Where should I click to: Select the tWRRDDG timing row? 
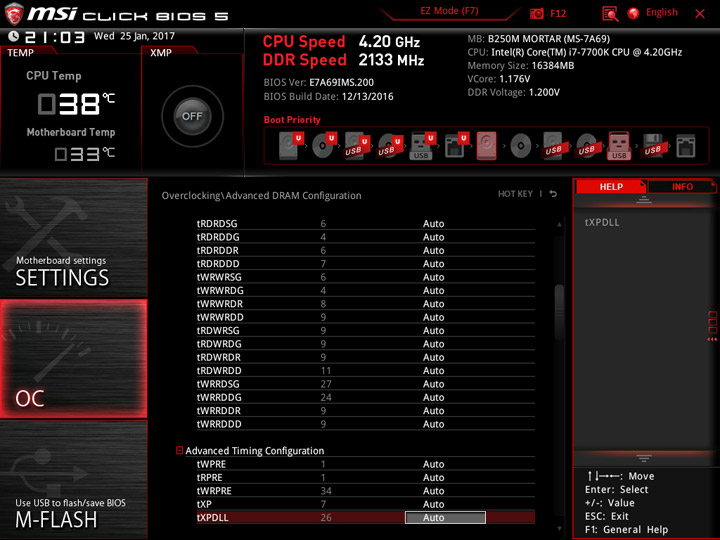366,397
